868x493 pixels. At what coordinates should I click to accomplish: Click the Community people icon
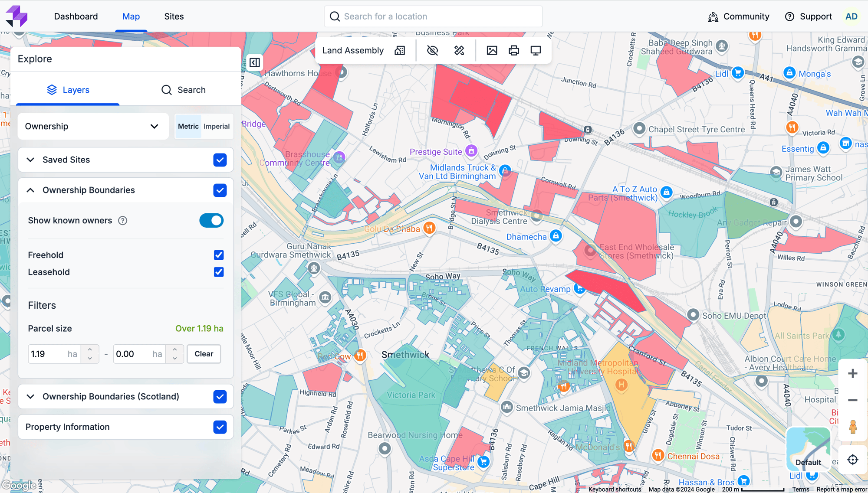713,16
